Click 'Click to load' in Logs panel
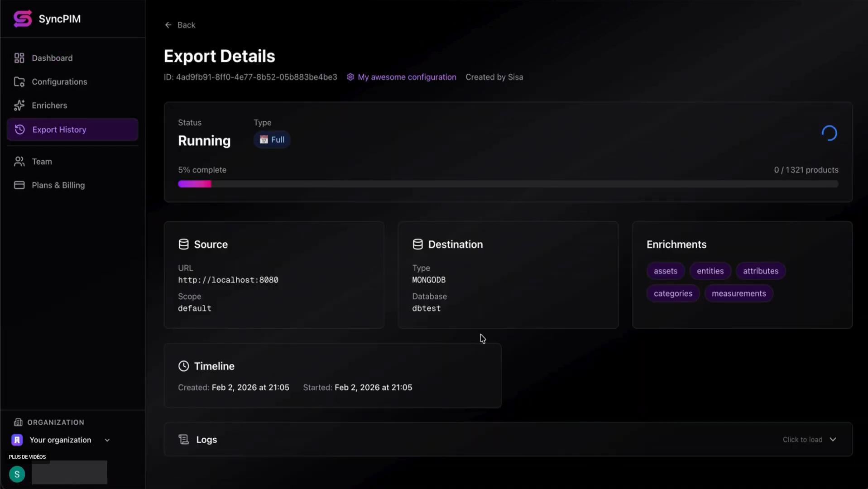The image size is (868, 489). (802, 440)
